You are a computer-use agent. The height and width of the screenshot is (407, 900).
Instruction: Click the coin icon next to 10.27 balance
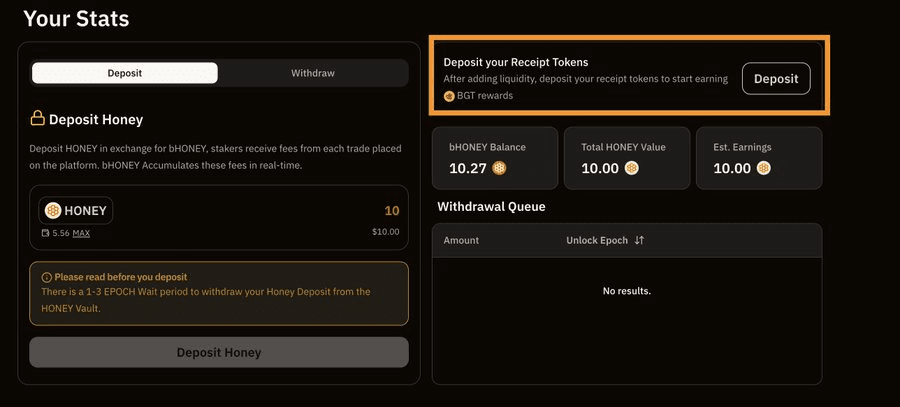(499, 168)
